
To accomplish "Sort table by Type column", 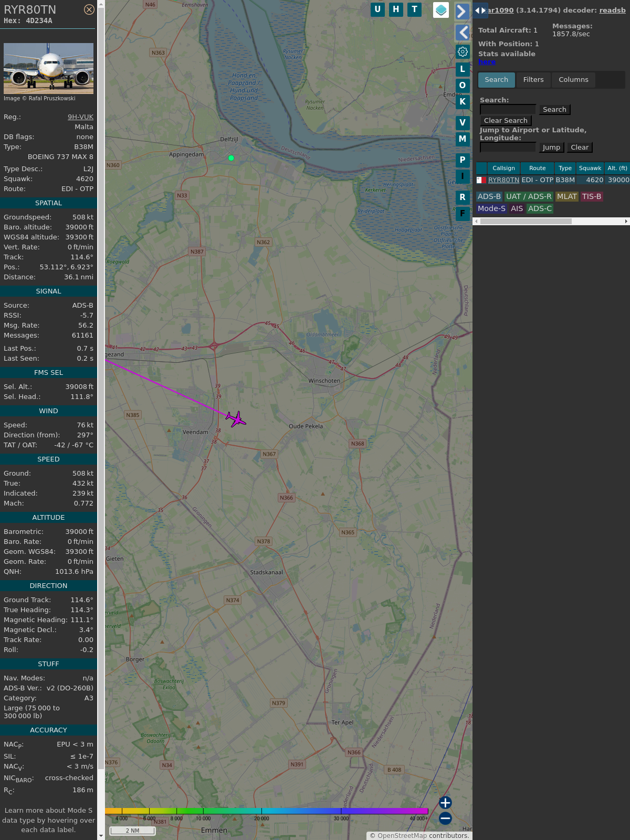I will (x=565, y=168).
